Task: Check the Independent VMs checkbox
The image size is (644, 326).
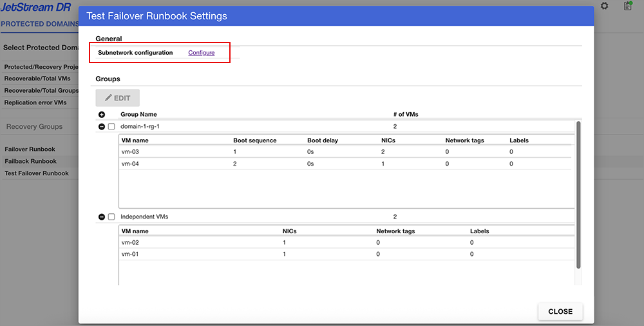Action: [x=111, y=217]
